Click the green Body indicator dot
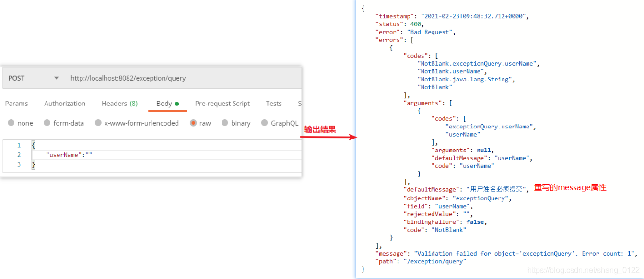This screenshot has width=644, height=279. click(x=176, y=104)
